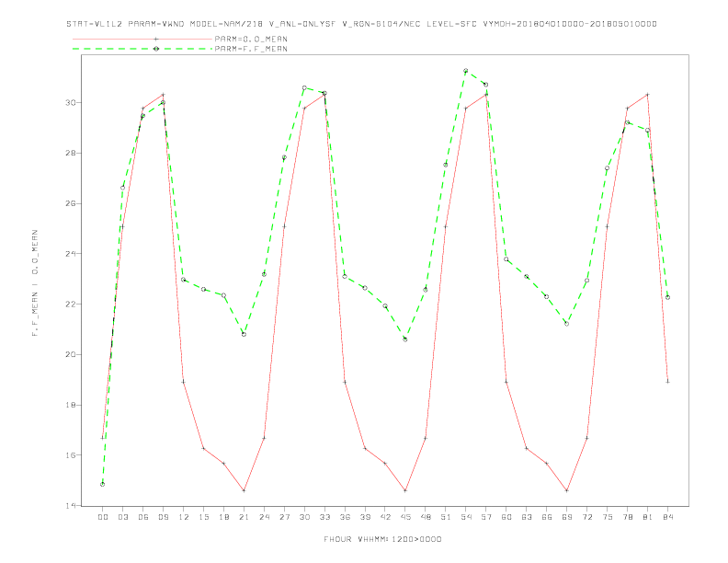Viewport: 728px width, 563px height.
Task: Click green circle data point at hour 30
Action: pyautogui.click(x=304, y=87)
